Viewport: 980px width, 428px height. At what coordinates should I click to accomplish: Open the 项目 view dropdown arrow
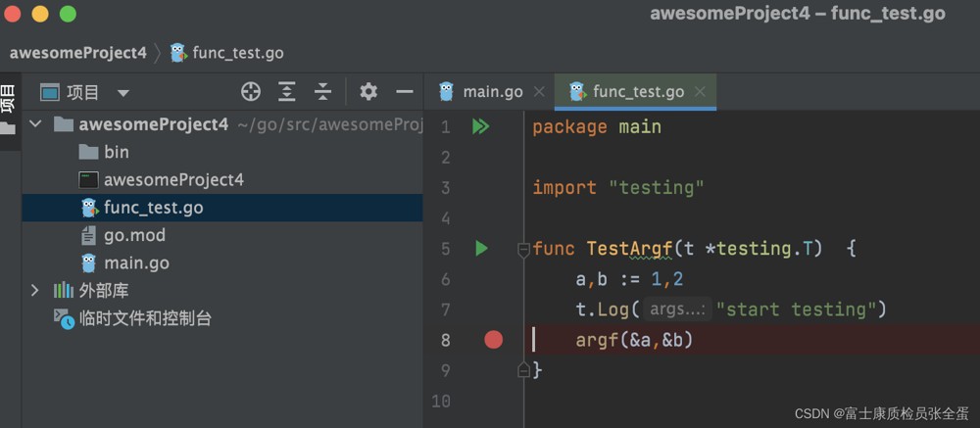tap(122, 93)
